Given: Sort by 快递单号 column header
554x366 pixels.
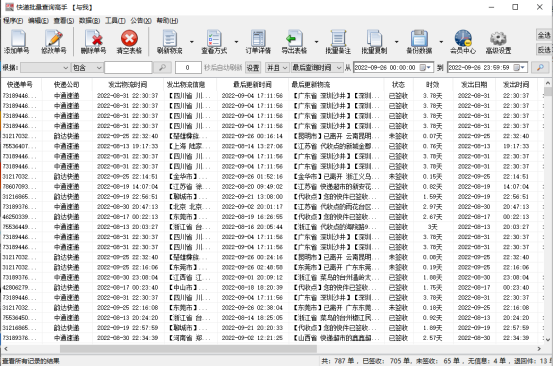Looking at the screenshot, I should click(x=20, y=84).
